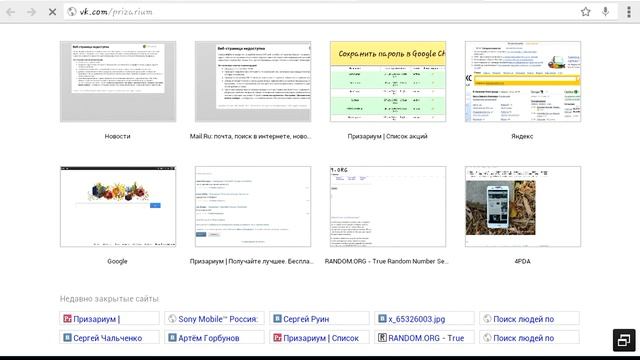Viewport: 640px width, 360px height.
Task: Go forward with the forward arrow
Action: tap(31, 12)
